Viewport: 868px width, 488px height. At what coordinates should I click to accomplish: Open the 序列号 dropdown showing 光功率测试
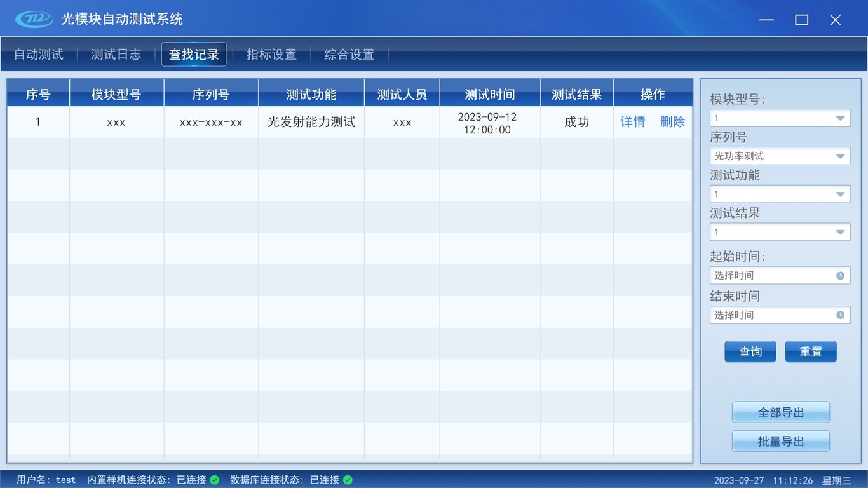pos(780,156)
